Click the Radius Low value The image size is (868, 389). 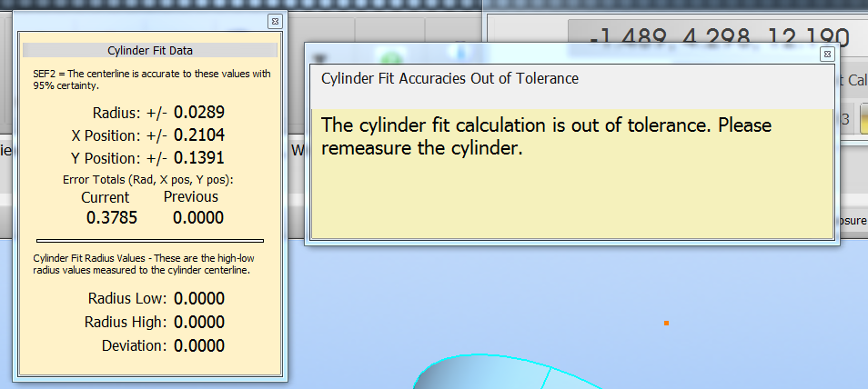coord(199,298)
